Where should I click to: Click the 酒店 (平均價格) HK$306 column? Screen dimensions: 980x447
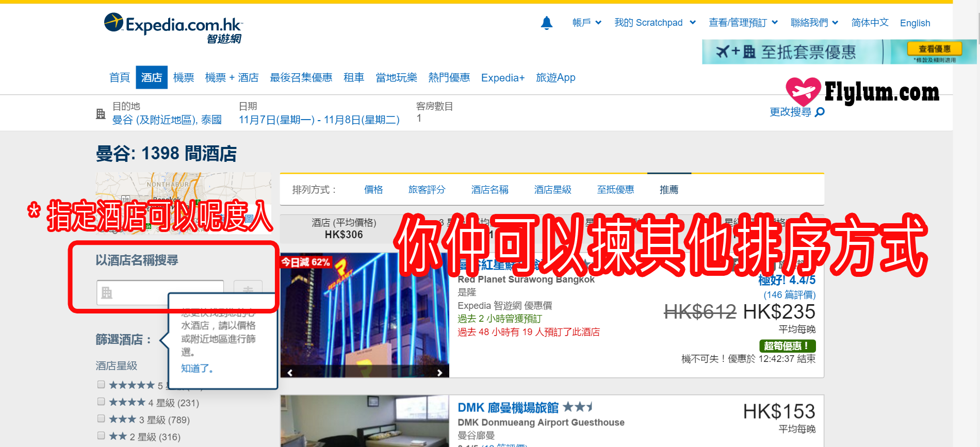344,229
